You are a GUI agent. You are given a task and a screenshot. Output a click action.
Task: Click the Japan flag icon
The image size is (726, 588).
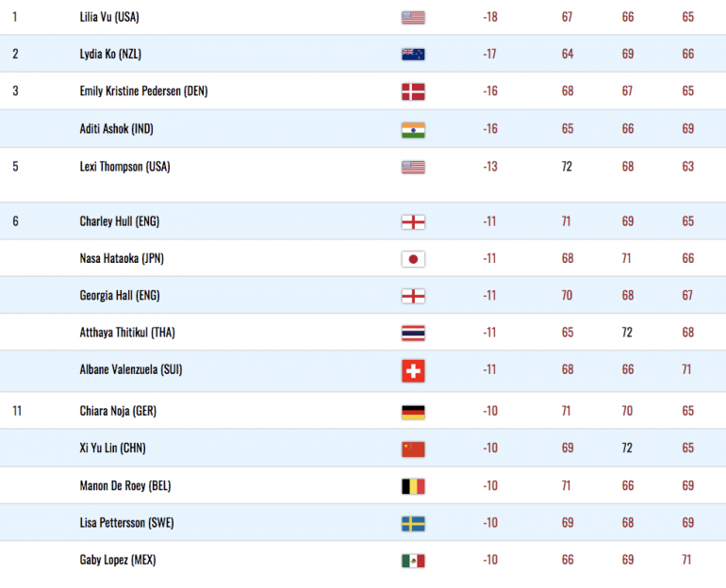(413, 259)
